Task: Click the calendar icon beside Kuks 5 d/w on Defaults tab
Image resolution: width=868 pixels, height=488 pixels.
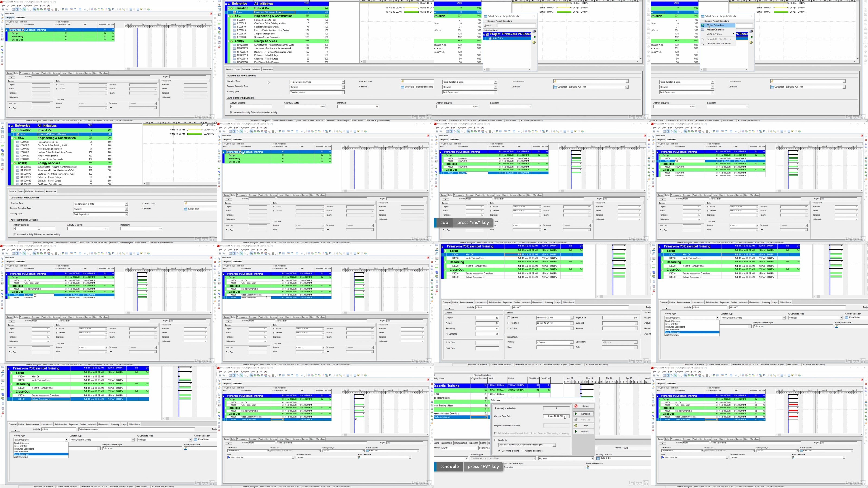Action: tap(186, 209)
